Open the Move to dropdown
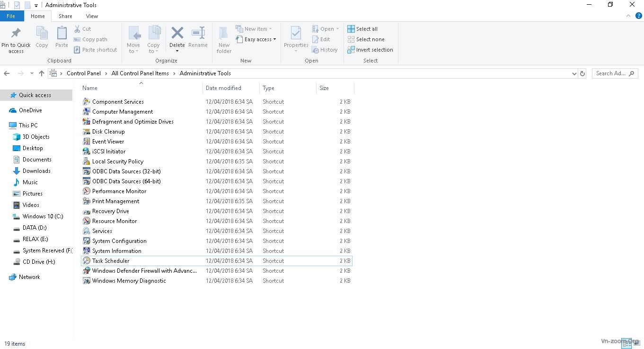The image size is (644, 349). 133,40
